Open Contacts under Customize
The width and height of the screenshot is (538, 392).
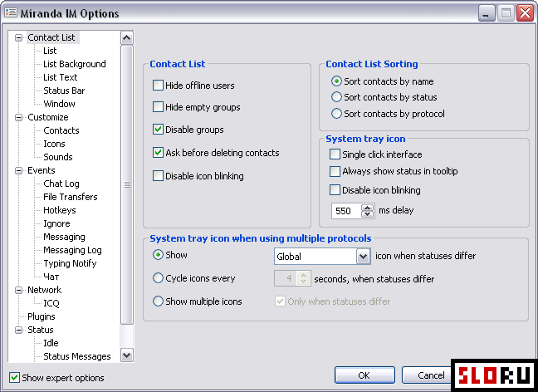(61, 130)
